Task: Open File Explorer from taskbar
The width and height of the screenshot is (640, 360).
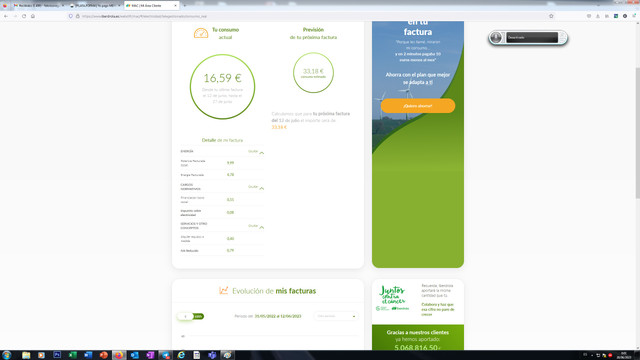Action: [x=26, y=355]
